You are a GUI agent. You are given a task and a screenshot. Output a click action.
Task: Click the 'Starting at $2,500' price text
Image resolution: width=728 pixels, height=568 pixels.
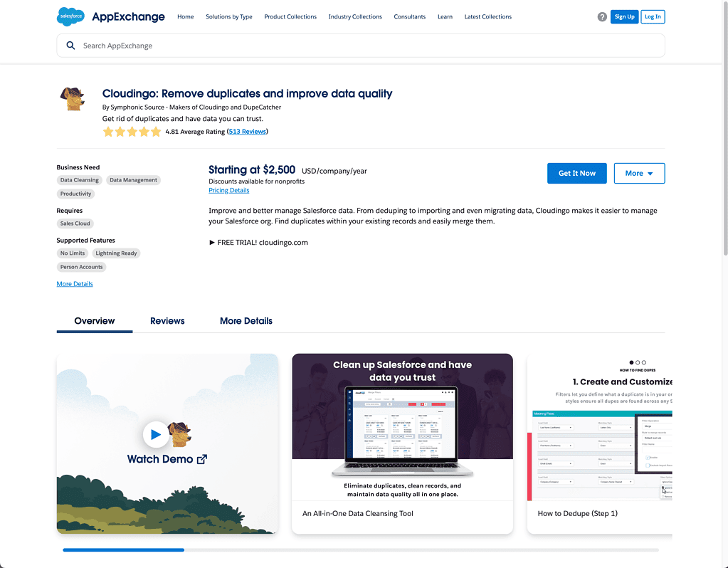(252, 170)
